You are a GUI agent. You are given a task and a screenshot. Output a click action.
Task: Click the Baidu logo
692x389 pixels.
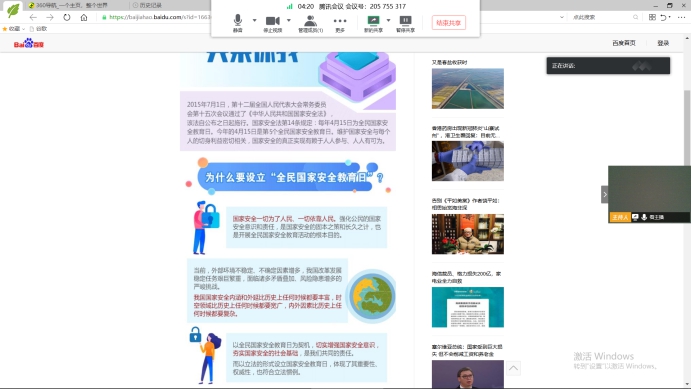(x=29, y=43)
